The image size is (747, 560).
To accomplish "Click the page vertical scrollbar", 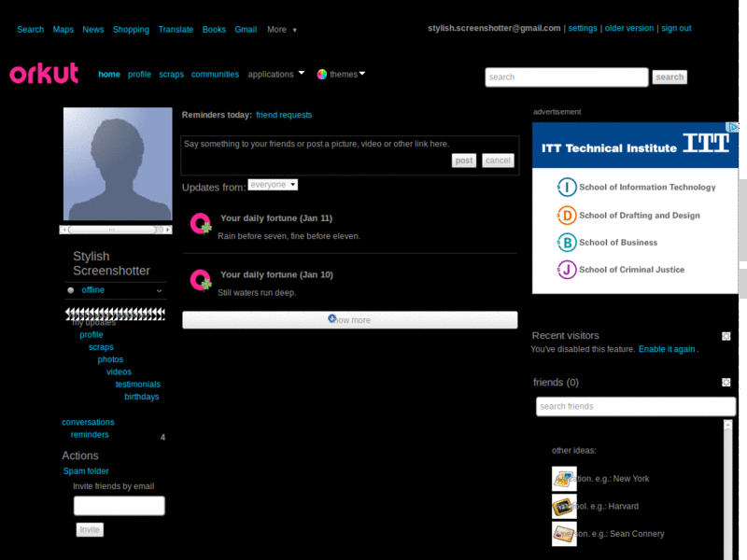I will tap(742, 280).
